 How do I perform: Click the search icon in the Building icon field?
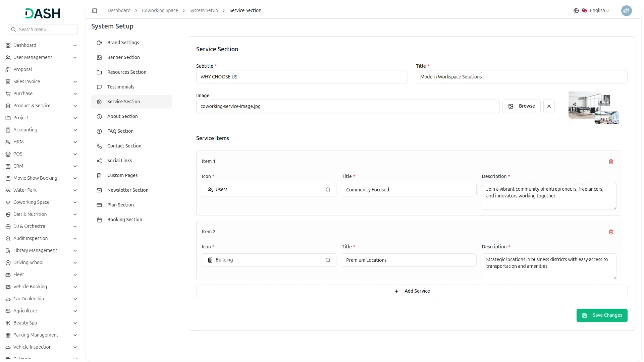(328, 260)
